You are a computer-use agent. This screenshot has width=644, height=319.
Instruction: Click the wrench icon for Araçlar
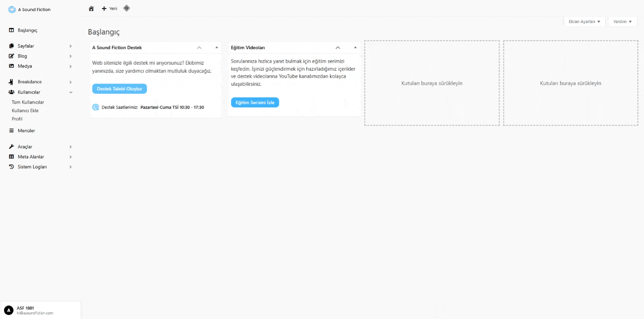[x=12, y=147]
